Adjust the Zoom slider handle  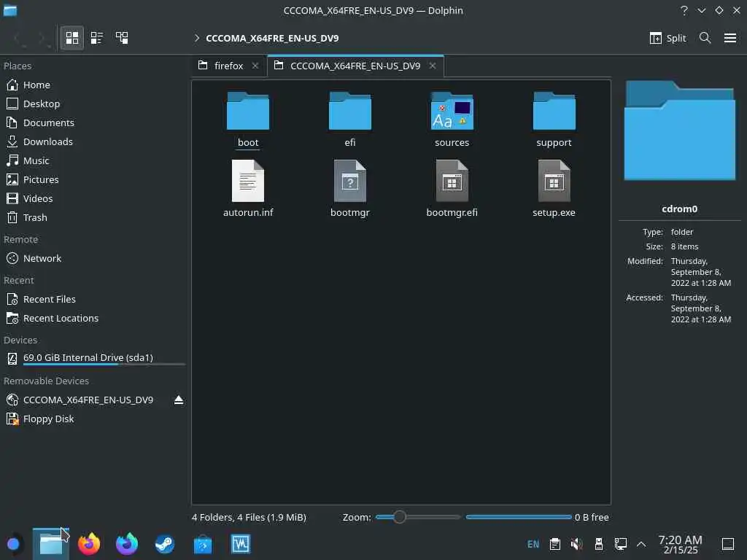coord(400,517)
